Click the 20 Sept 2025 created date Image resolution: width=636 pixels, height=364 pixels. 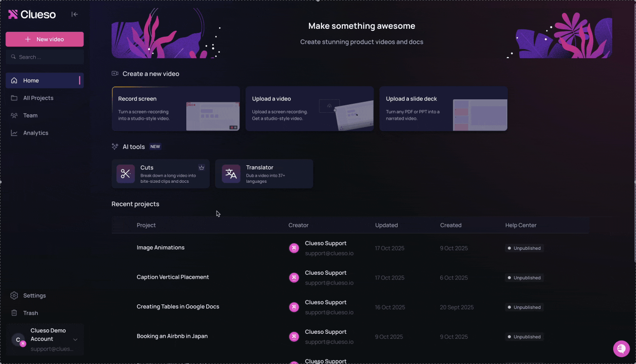[457, 307]
